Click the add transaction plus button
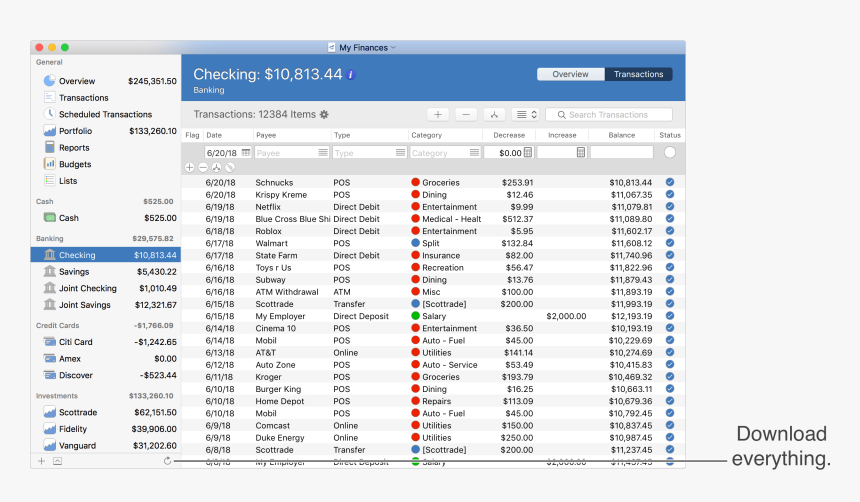 pos(438,115)
